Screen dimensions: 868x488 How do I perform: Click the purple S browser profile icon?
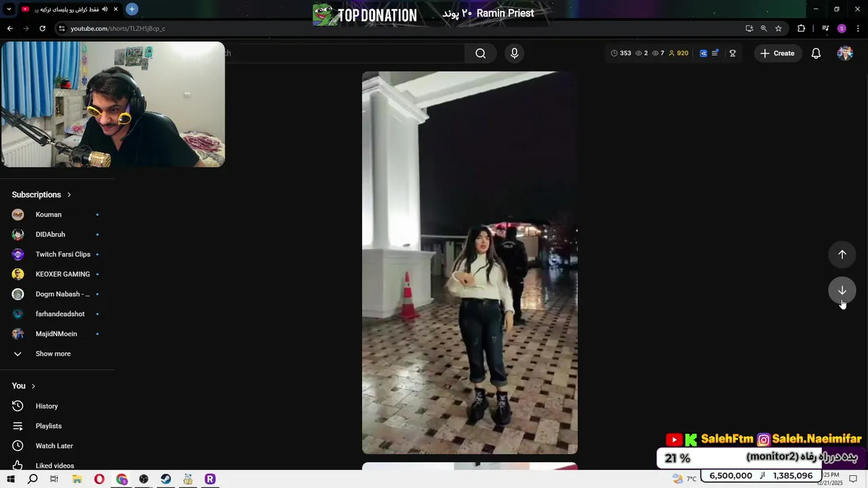[842, 28]
